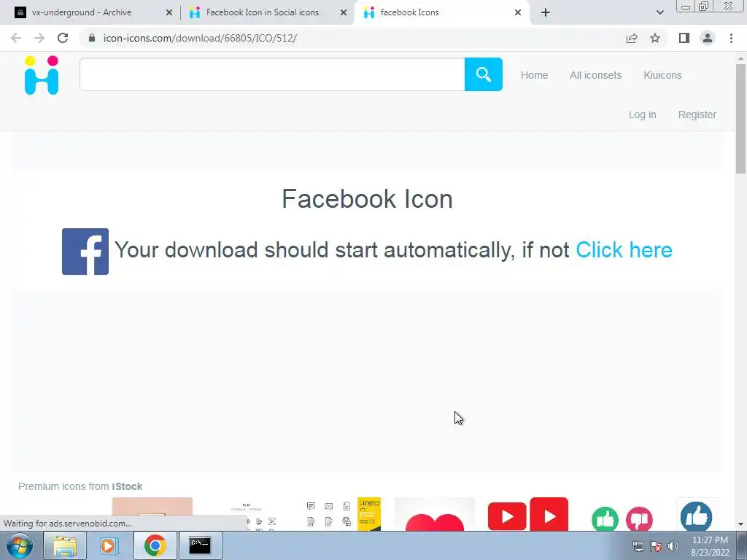Click the page vertical scrollbar thumb
Viewport: 747px width, 560px height.
(x=741, y=119)
